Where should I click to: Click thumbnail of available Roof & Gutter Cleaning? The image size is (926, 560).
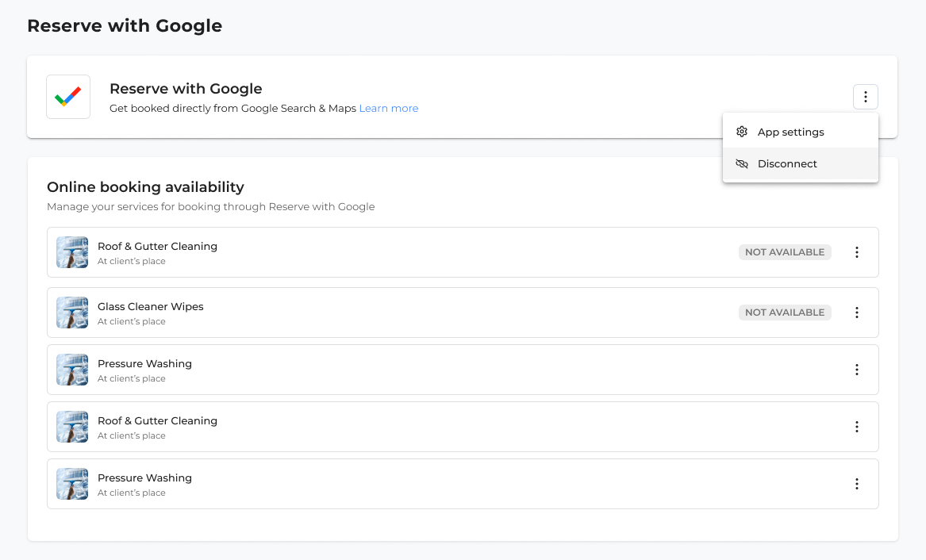(x=72, y=427)
